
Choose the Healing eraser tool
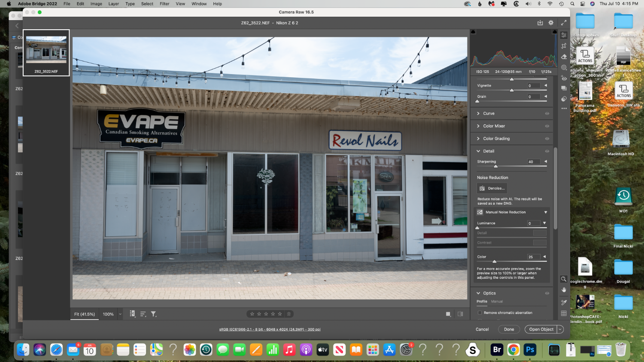[564, 57]
